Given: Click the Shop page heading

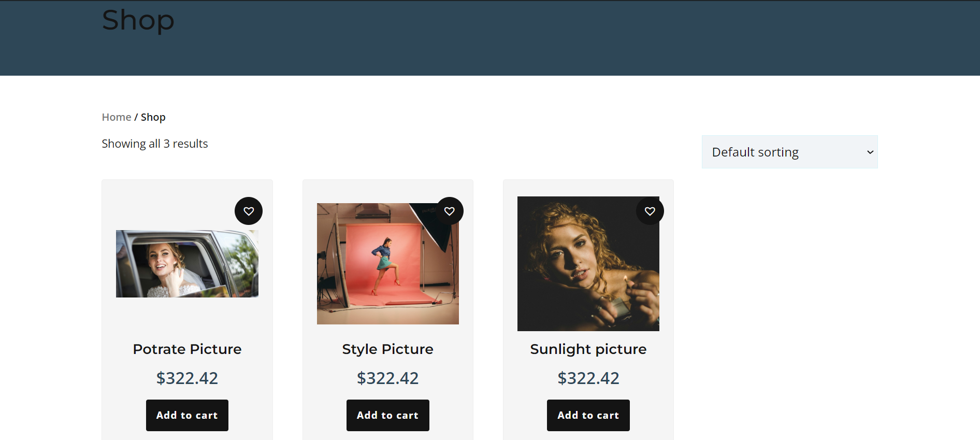Looking at the screenshot, I should point(138,20).
